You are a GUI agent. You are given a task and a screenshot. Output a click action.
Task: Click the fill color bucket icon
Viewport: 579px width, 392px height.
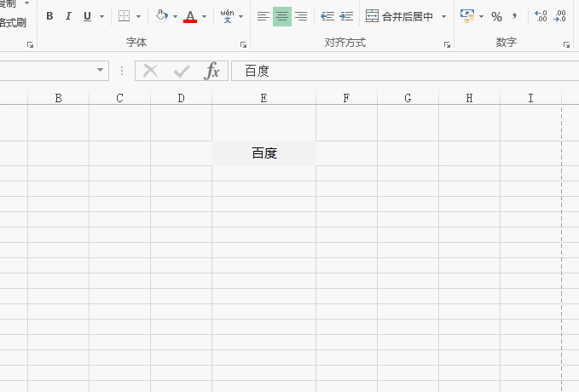(162, 16)
